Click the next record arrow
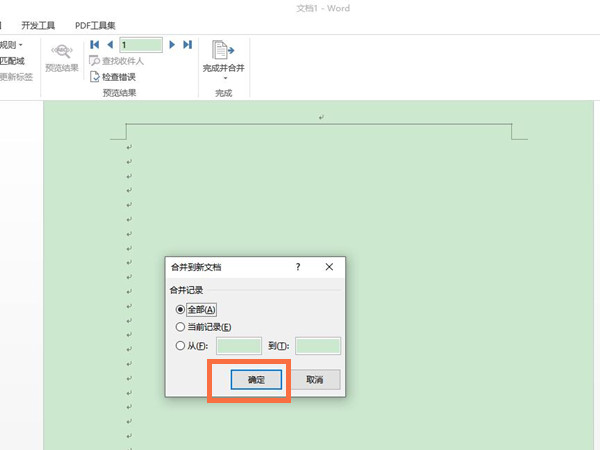The image size is (600, 450). coord(173,45)
